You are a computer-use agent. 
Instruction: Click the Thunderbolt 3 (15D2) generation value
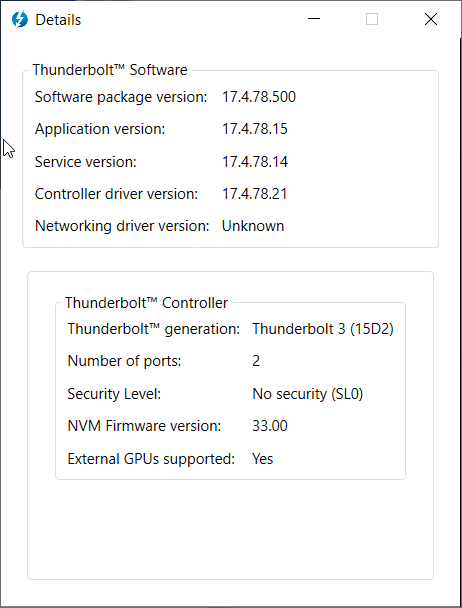click(x=323, y=329)
